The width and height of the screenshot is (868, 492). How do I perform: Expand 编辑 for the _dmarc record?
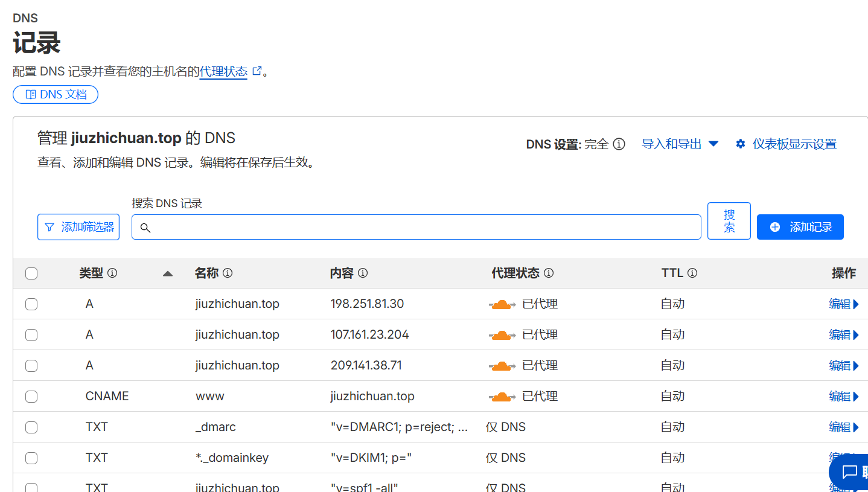tap(844, 427)
